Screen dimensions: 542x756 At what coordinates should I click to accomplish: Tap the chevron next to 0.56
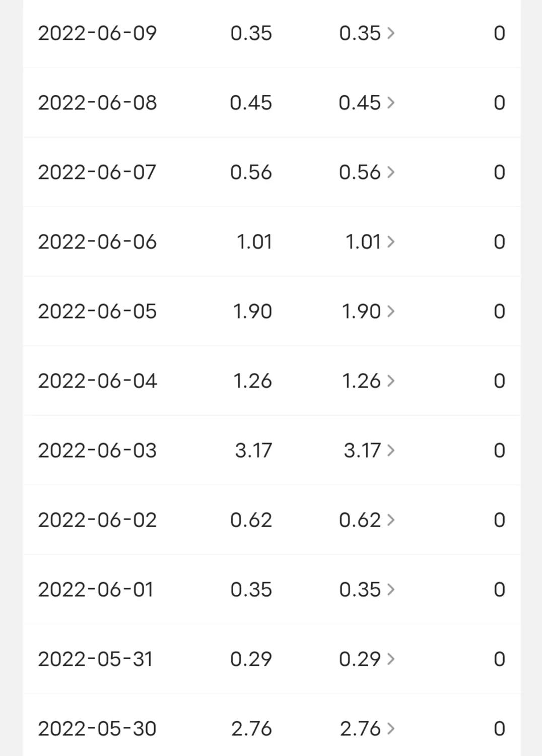coord(391,172)
